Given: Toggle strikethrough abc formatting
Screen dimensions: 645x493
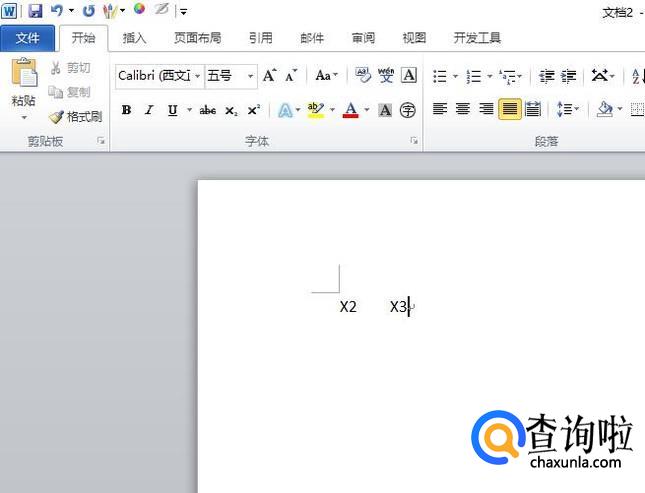Looking at the screenshot, I should point(208,110).
